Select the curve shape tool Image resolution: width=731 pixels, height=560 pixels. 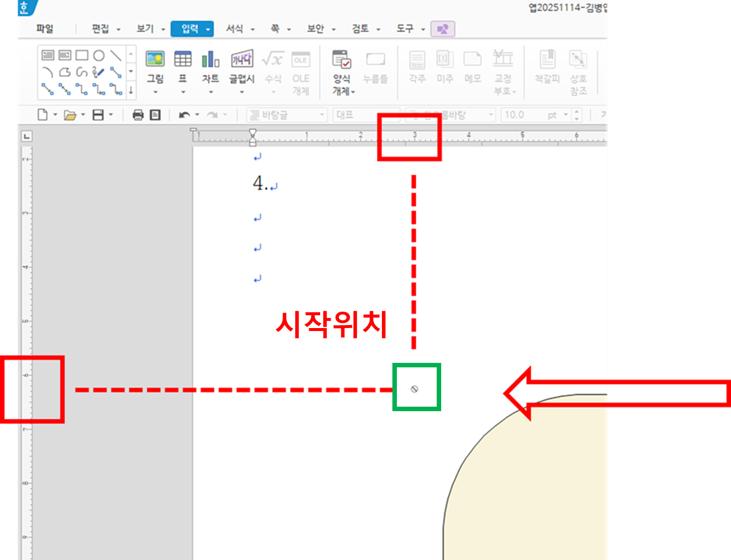(x=82, y=72)
